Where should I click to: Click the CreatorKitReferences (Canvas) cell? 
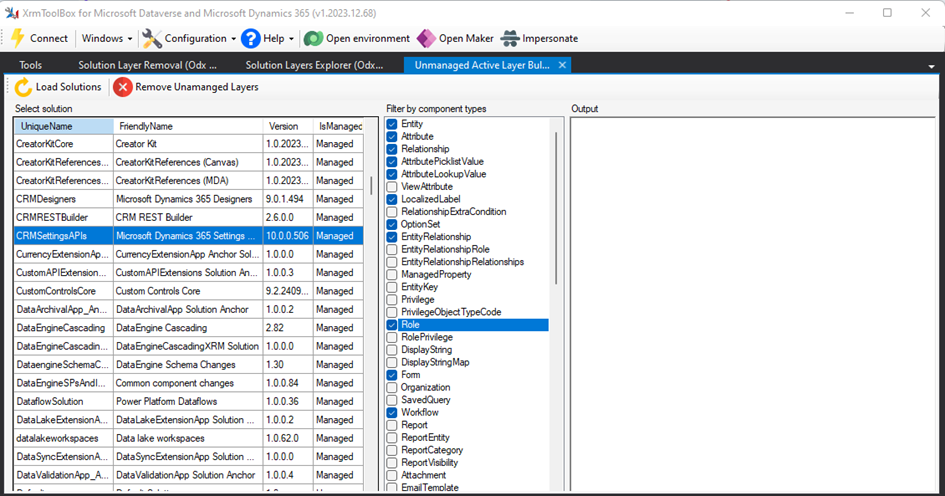[188, 162]
